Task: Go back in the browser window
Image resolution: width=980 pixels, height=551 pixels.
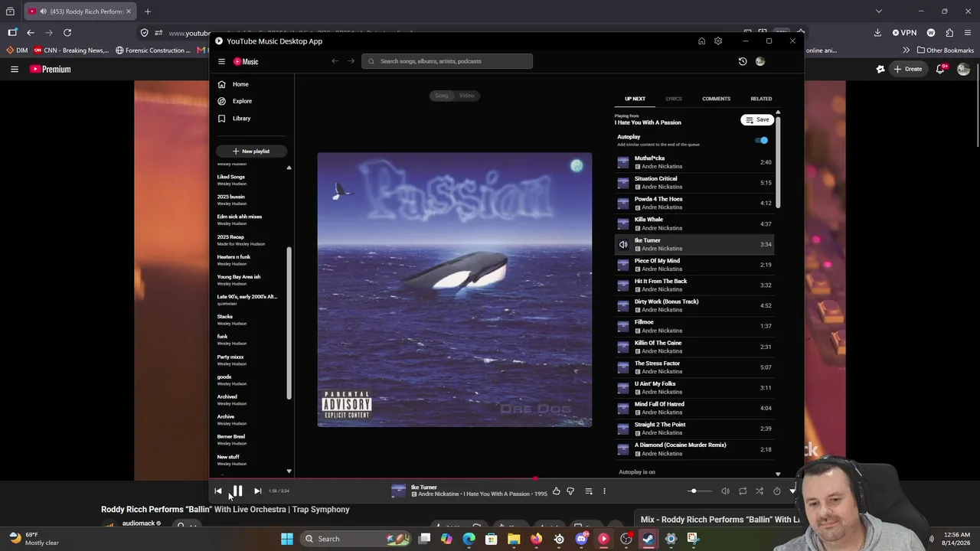Action: point(31,32)
